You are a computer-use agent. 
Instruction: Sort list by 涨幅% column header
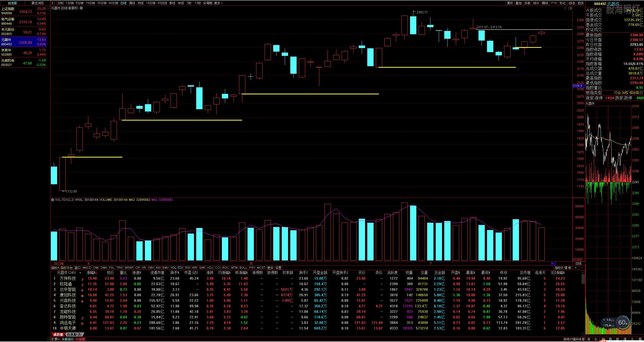(x=92, y=273)
